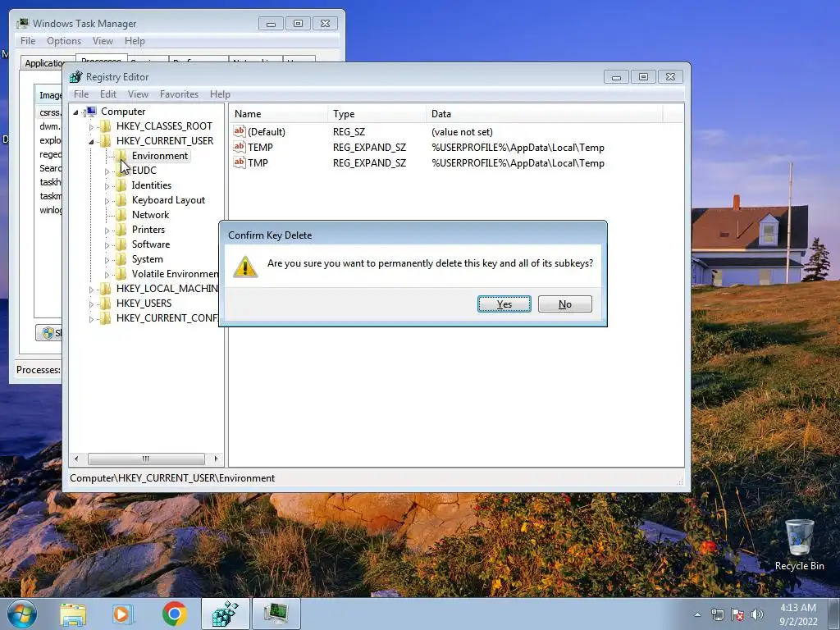Image resolution: width=840 pixels, height=630 pixels.
Task: Open Windows Explorer from the taskbar
Action: (72, 614)
